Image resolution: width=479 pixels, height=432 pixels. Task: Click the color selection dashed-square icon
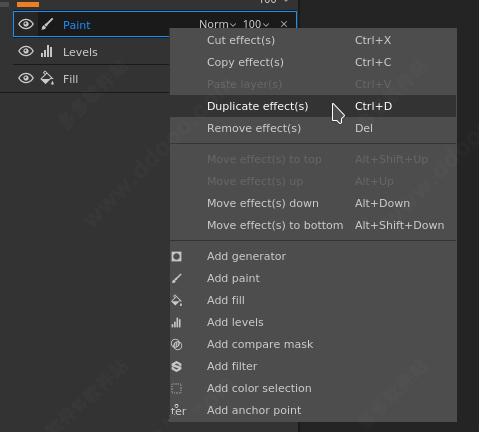tap(177, 388)
